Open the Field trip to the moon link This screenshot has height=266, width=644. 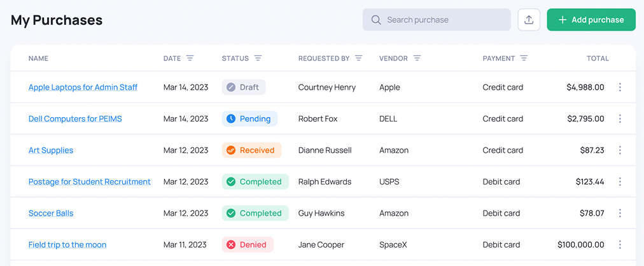point(67,245)
